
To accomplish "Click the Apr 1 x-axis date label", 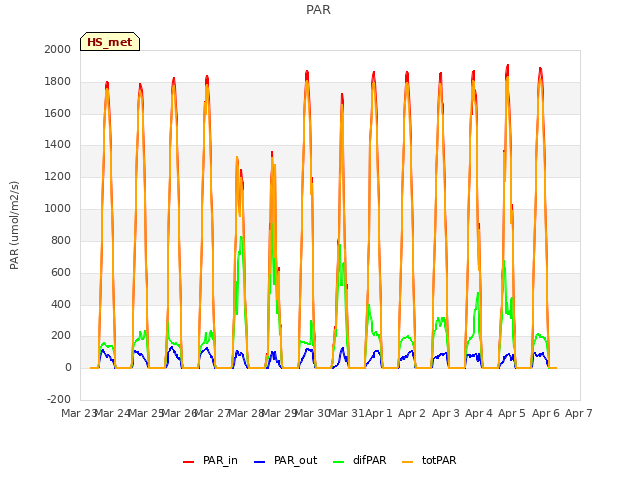I will (x=378, y=413).
